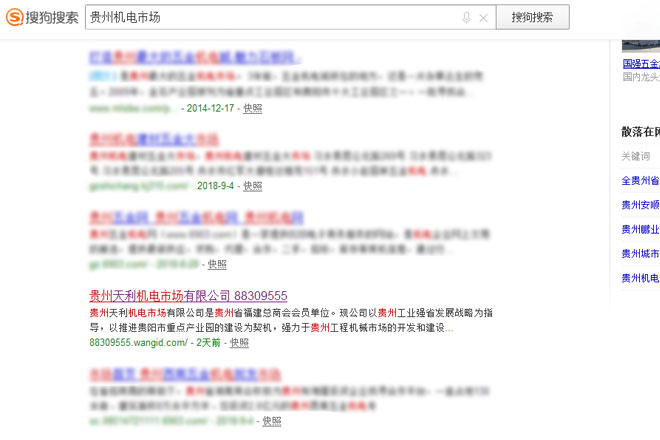The image size is (660, 440).
Task: Open the last blurred result title at bottom
Action: click(x=185, y=374)
